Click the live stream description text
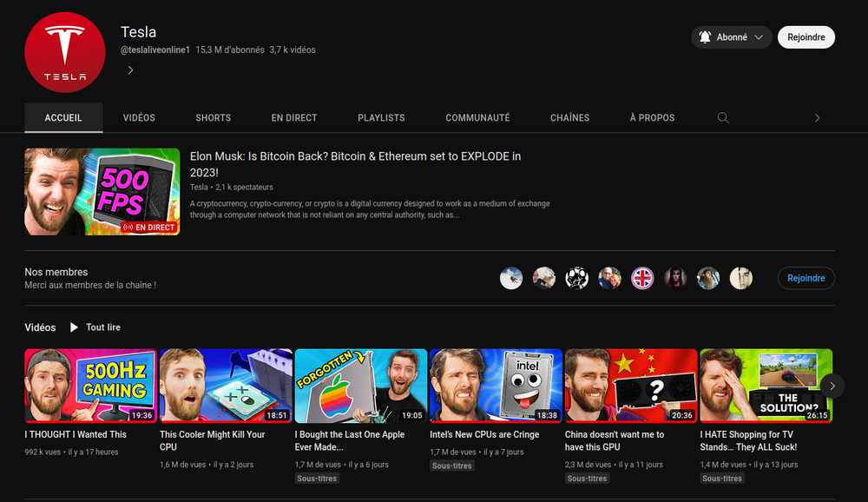 pyautogui.click(x=370, y=209)
